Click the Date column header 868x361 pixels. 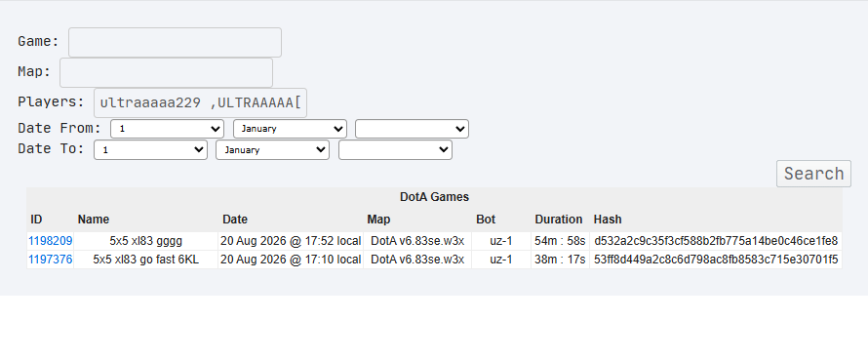235,220
